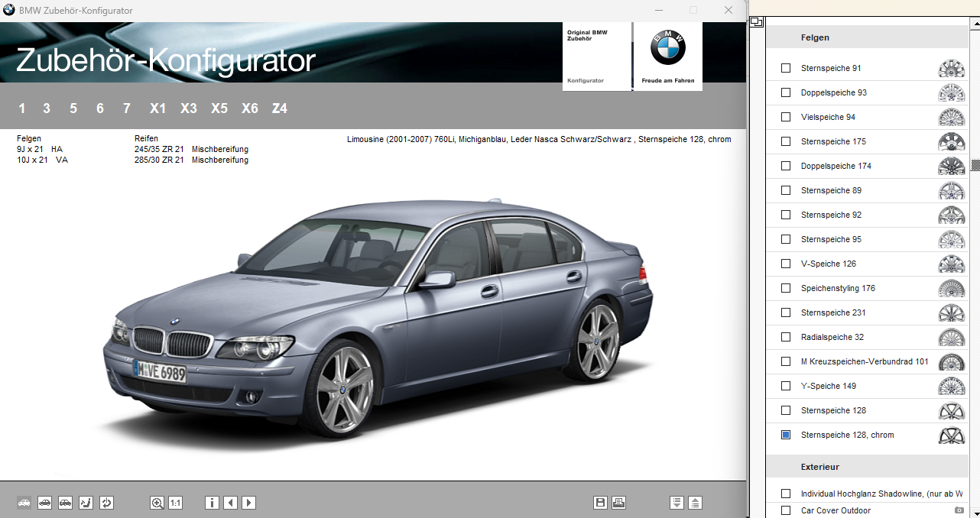Screen dimensions: 980x518
Task: Click the previous arrow (left triangle) icon
Action: pos(230,503)
